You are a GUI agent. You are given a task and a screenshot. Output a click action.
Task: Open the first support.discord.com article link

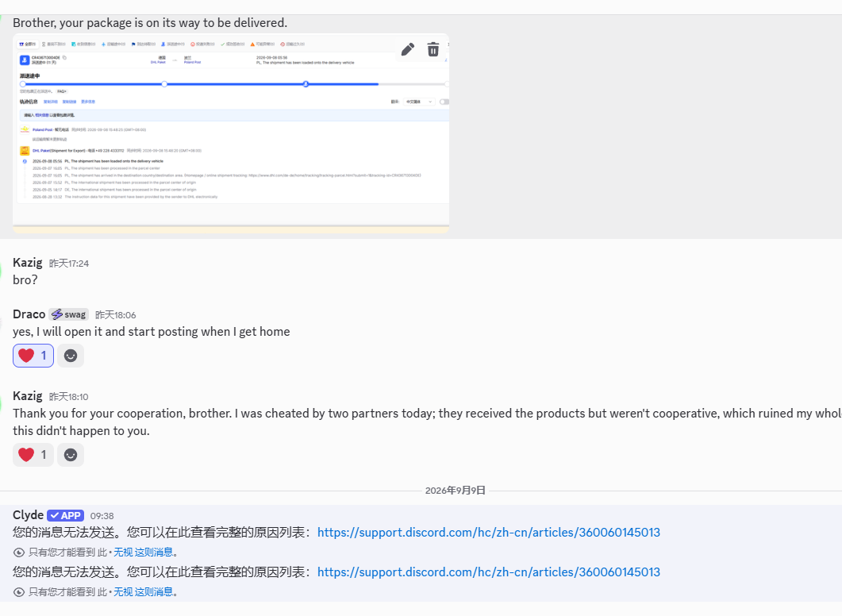pos(489,532)
